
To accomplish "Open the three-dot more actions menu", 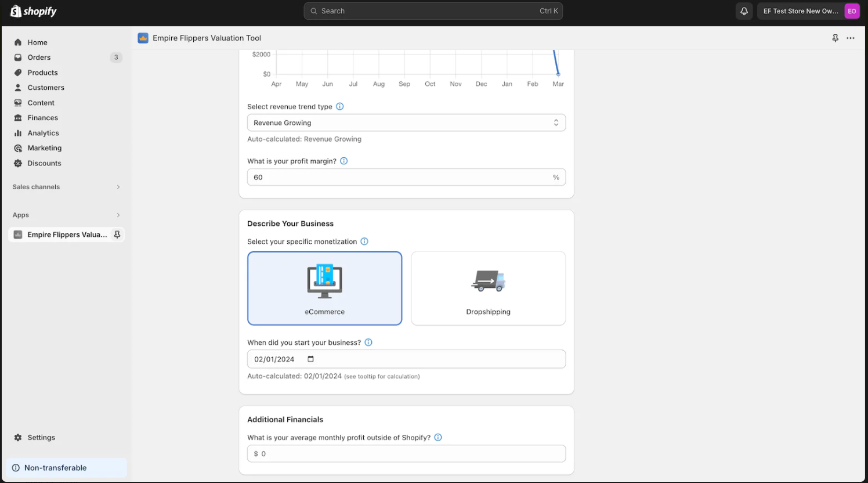I will (851, 38).
